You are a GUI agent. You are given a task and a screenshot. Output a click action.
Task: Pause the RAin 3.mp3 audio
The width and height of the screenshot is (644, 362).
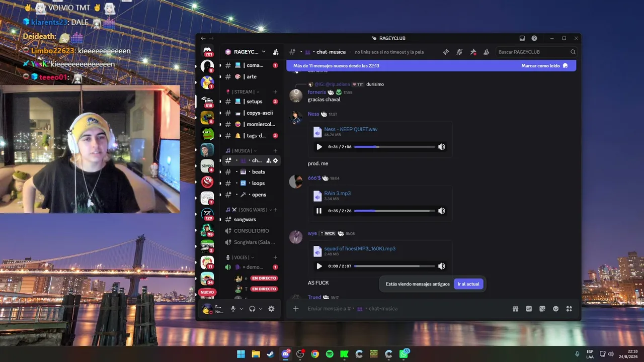(x=319, y=211)
